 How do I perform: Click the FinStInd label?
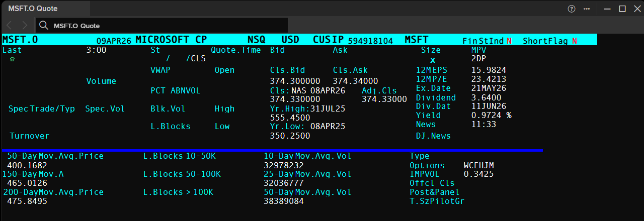coord(483,41)
